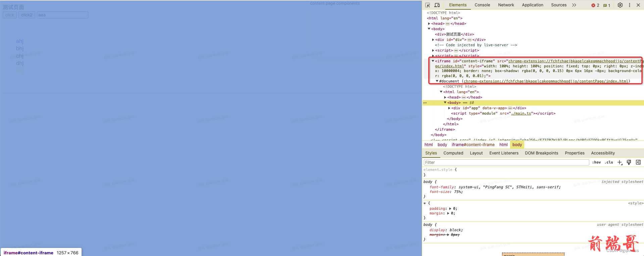Select iframe#content-iframe breadcrumb
This screenshot has height=256, width=644.
[x=473, y=145]
